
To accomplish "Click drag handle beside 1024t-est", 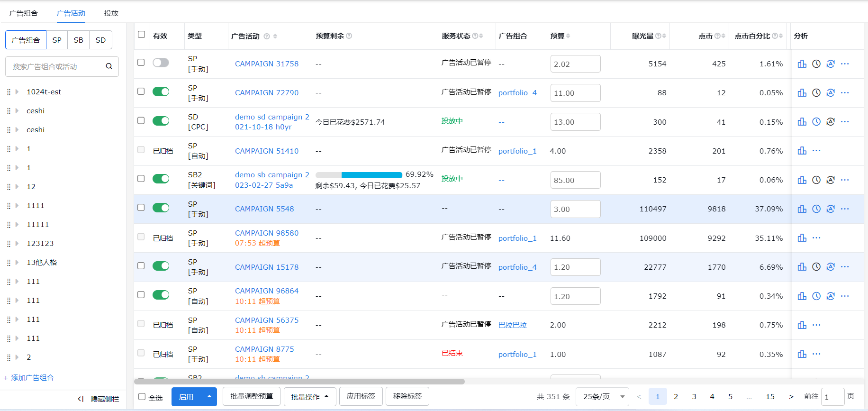I will click(9, 92).
